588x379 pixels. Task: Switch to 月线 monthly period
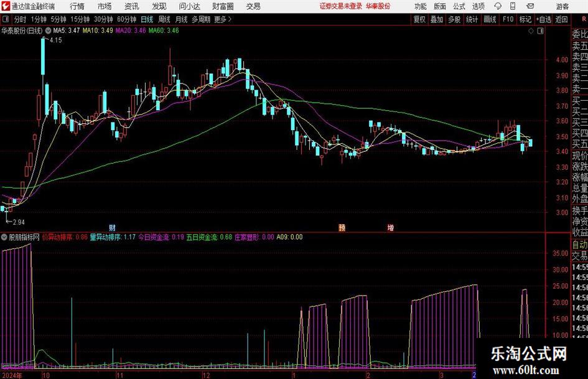tap(182, 19)
